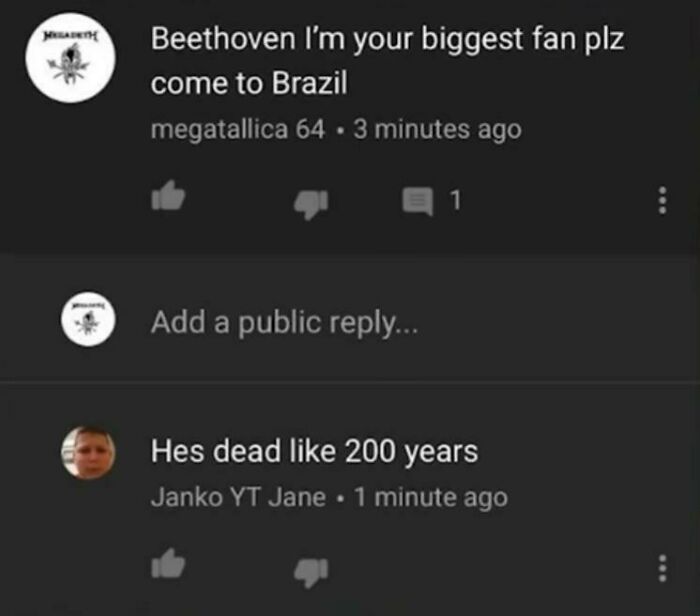Open three-dot options menu for Janko's reply
Viewport: 700px width, 616px height.
(x=663, y=568)
